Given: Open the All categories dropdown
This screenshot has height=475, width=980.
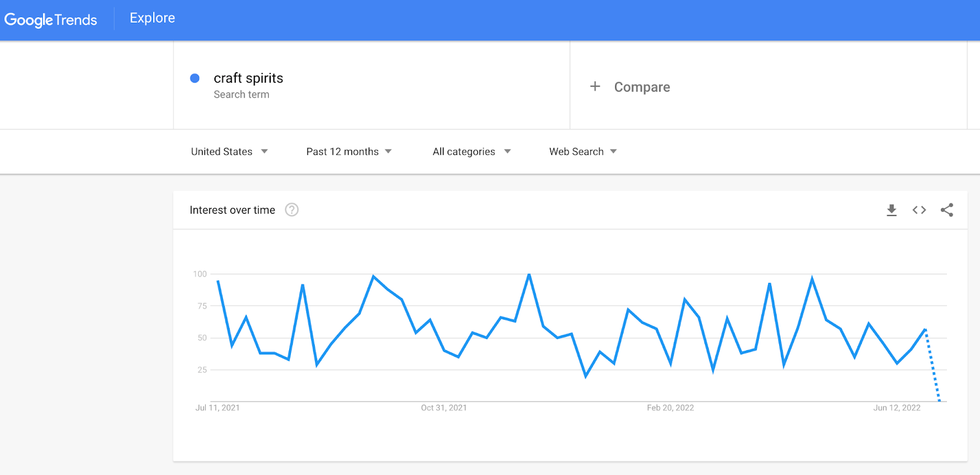Looking at the screenshot, I should [470, 151].
